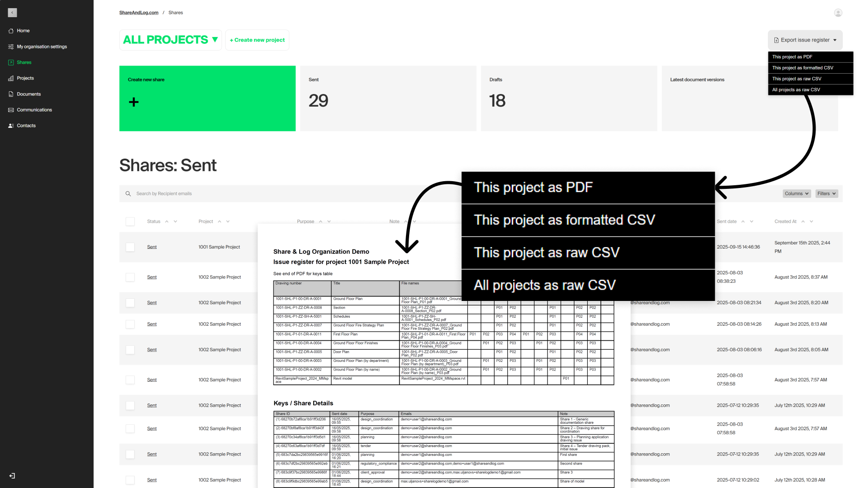868x488 pixels.
Task: Navigate to Documents via sidebar icon
Action: pos(11,94)
